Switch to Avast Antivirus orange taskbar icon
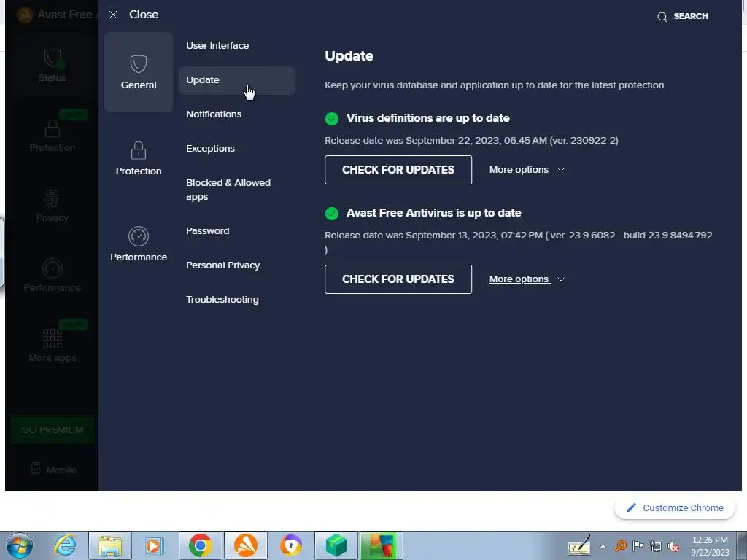Screen dimensions: 747x560 [x=246, y=546]
